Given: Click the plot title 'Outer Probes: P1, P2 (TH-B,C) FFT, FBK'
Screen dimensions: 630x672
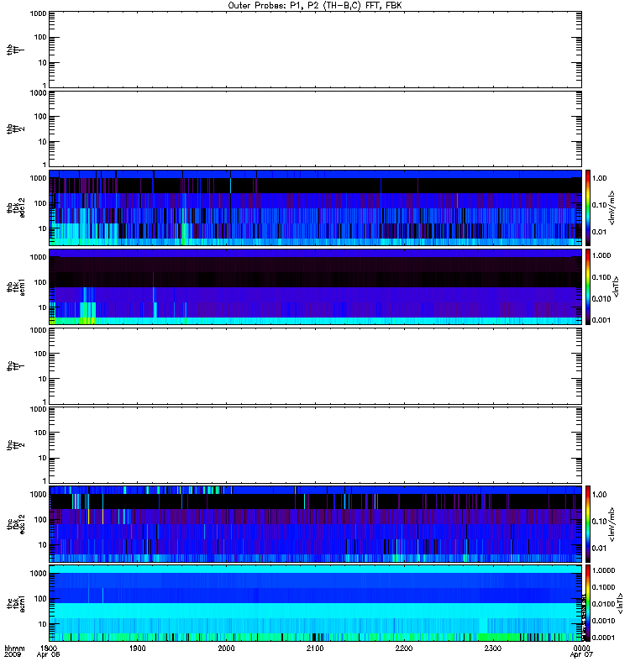Looking at the screenshot, I should [315, 6].
